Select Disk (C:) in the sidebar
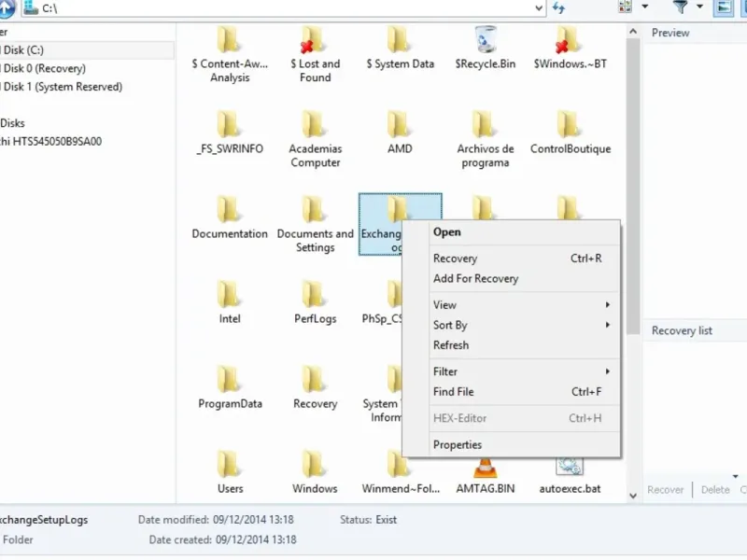747x560 pixels. point(87,50)
